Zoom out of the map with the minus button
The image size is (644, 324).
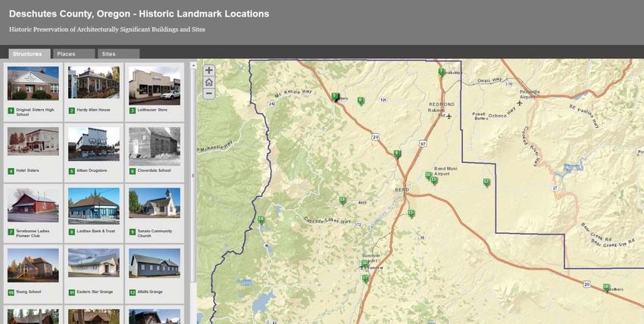coord(208,94)
